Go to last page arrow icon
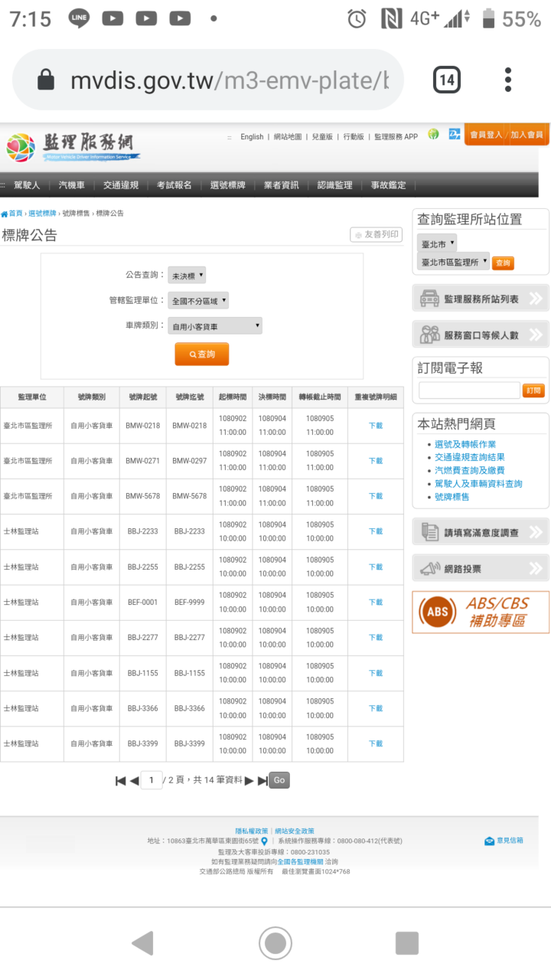This screenshot has width=551, height=980. click(x=262, y=780)
